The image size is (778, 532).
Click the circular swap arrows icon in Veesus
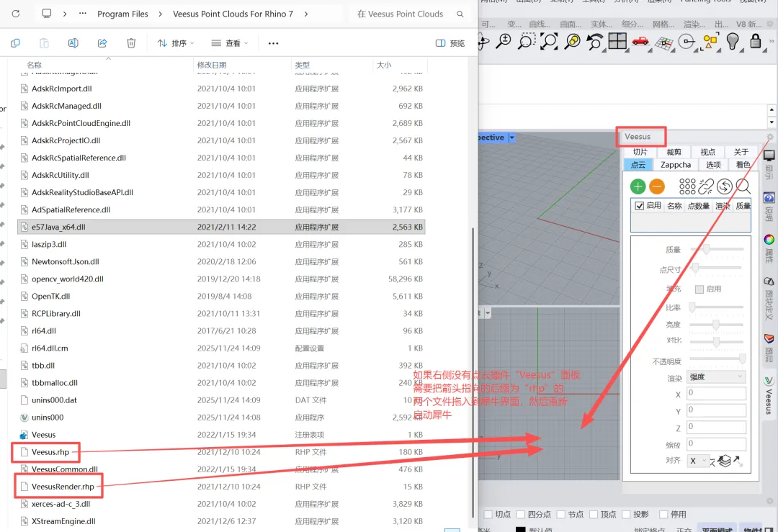click(x=725, y=186)
